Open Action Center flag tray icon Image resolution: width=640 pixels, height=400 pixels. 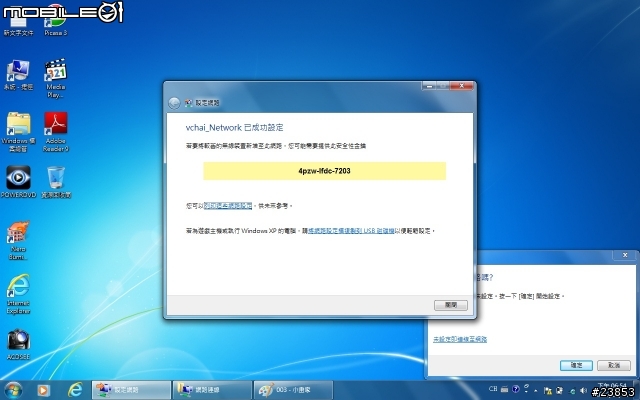(x=548, y=391)
